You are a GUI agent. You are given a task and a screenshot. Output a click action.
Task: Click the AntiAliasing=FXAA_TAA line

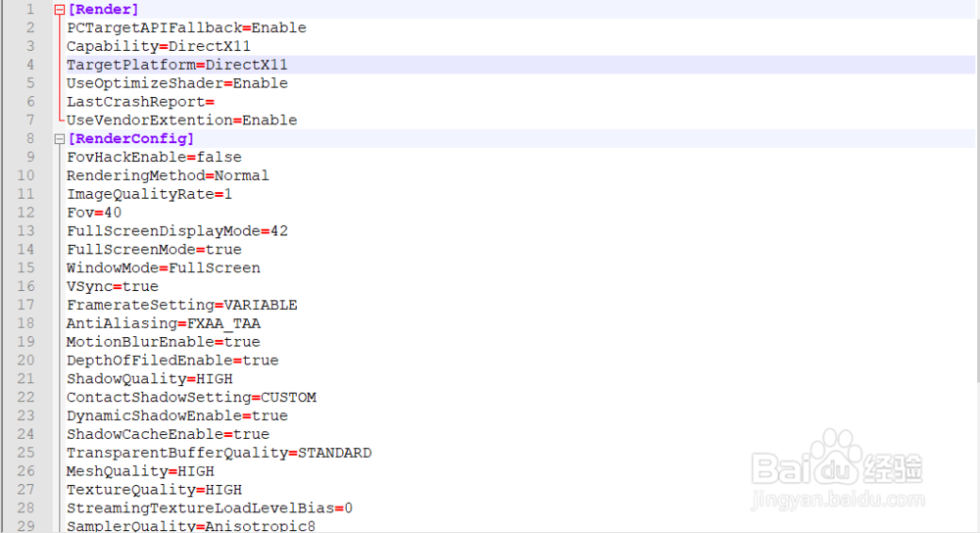click(x=164, y=323)
